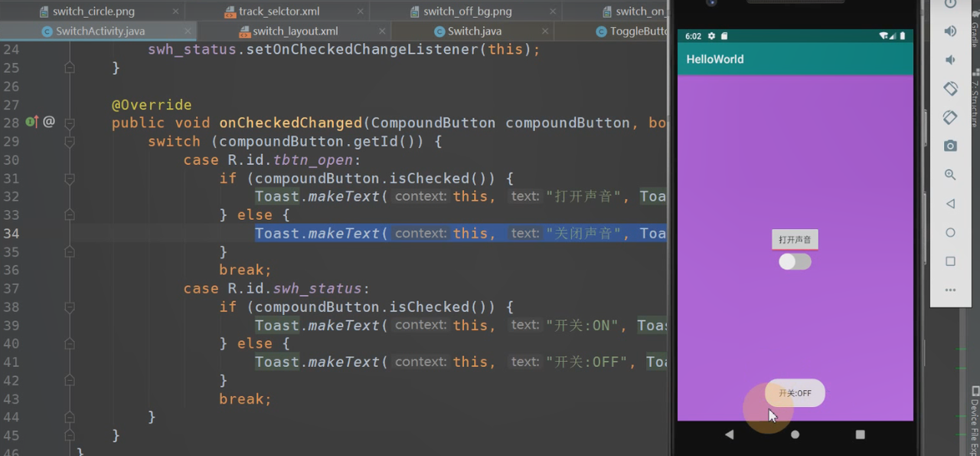
Task: Tap the phone's navigation recents button
Action: click(860, 435)
